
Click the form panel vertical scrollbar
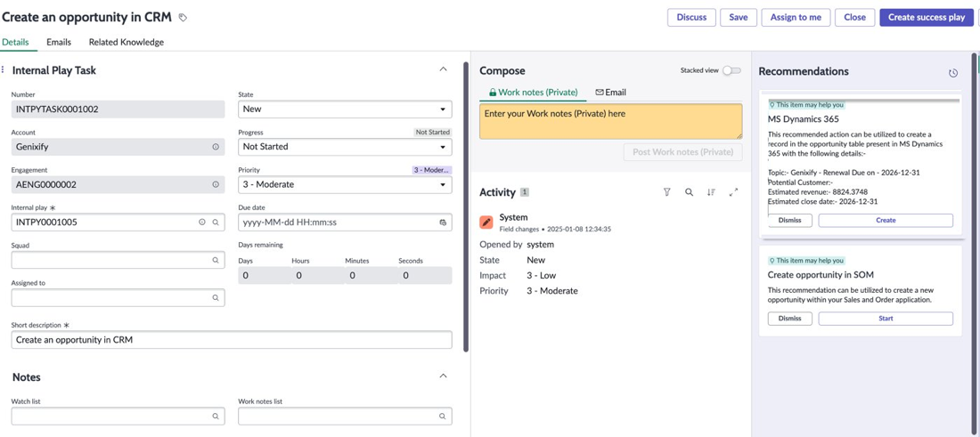click(x=465, y=206)
